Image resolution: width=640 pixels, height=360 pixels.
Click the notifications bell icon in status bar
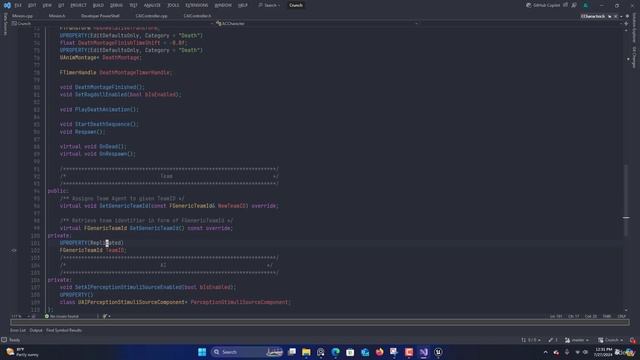pyautogui.click(x=632, y=340)
